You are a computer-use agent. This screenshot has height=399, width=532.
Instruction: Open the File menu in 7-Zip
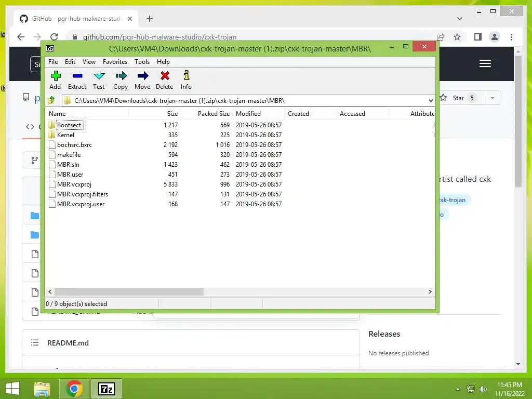tap(53, 62)
